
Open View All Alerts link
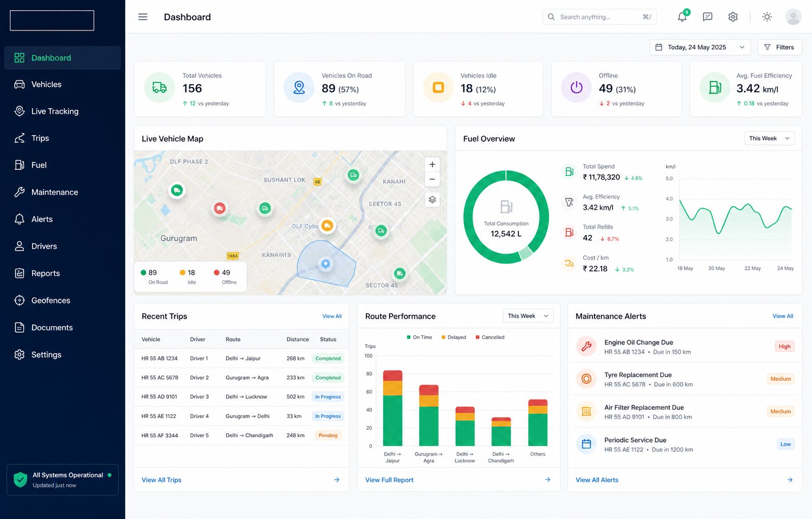(597, 480)
